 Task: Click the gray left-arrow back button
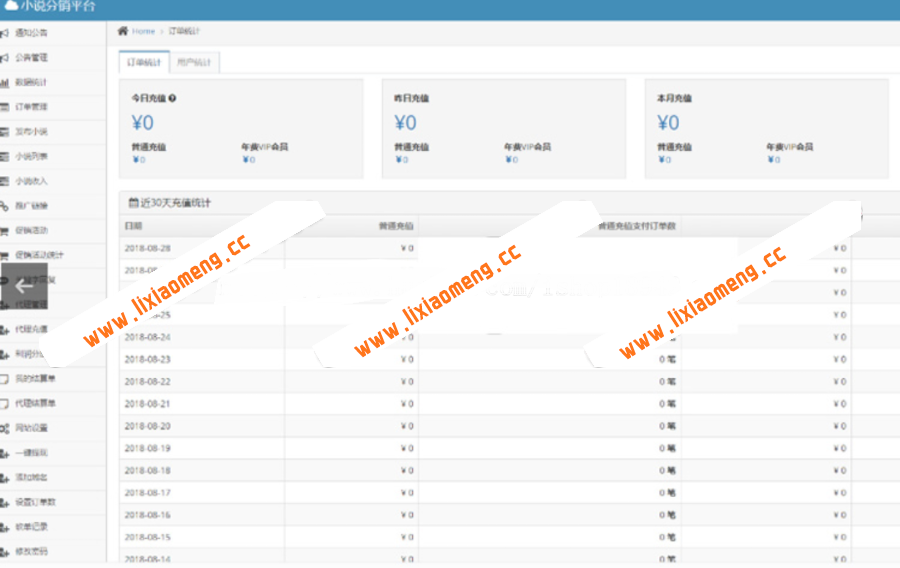tap(24, 286)
